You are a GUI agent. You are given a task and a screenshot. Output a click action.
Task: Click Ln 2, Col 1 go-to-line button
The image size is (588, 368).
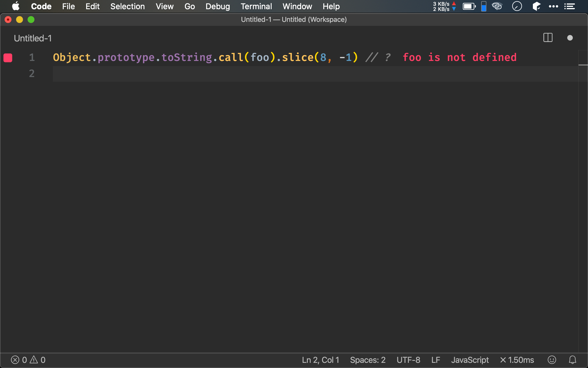[x=320, y=360]
